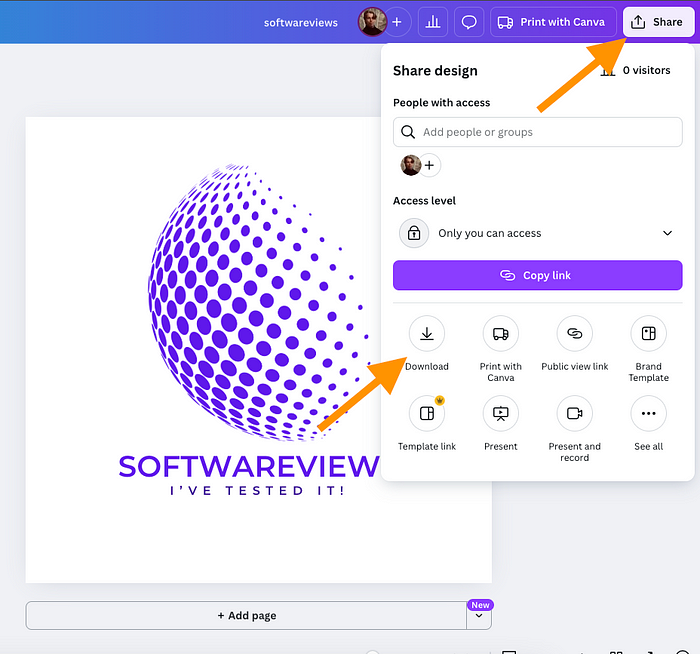Click the lock icon in Access level
Viewport: 700px width, 654px height.
point(414,233)
